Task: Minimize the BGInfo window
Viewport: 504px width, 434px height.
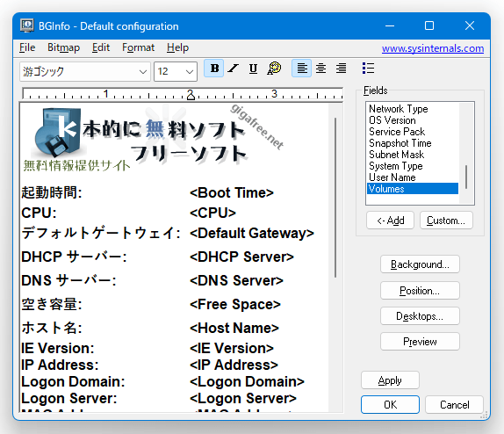Action: point(390,25)
